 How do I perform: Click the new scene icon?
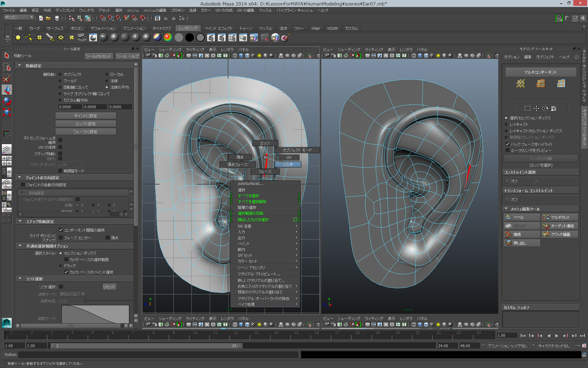41,18
